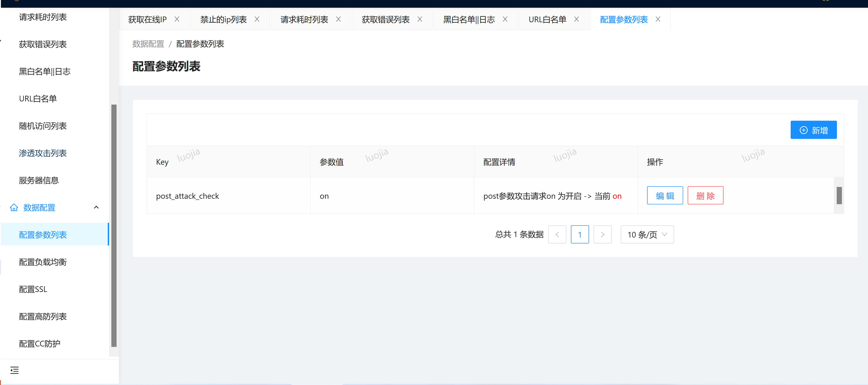Click 删除 for post_attack_check row
The width and height of the screenshot is (868, 385).
point(705,196)
